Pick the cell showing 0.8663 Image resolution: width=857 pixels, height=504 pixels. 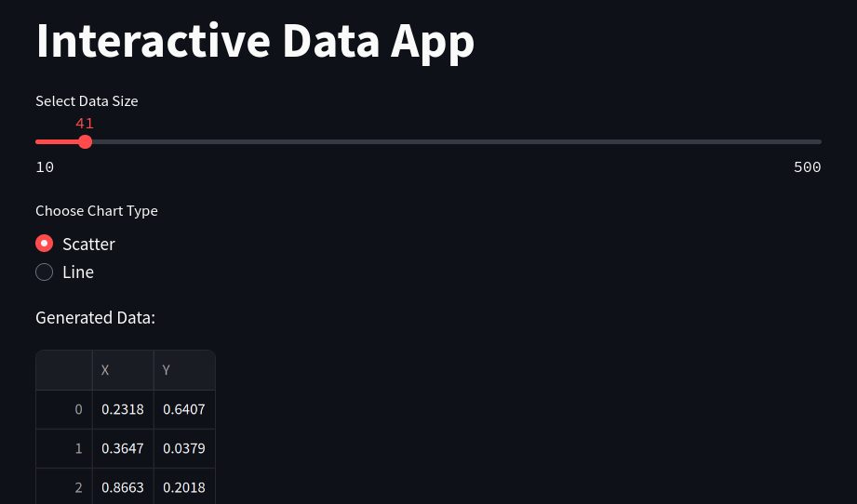tap(123, 487)
